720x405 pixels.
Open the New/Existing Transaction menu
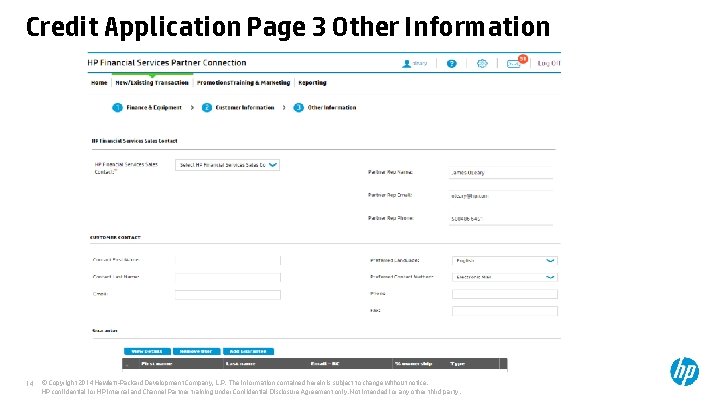pos(152,83)
